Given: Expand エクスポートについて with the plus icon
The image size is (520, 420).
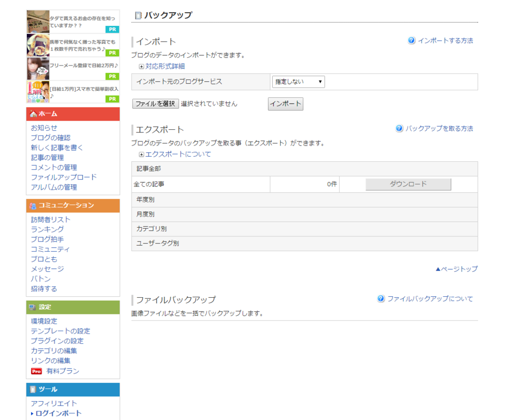Looking at the screenshot, I should 141,155.
